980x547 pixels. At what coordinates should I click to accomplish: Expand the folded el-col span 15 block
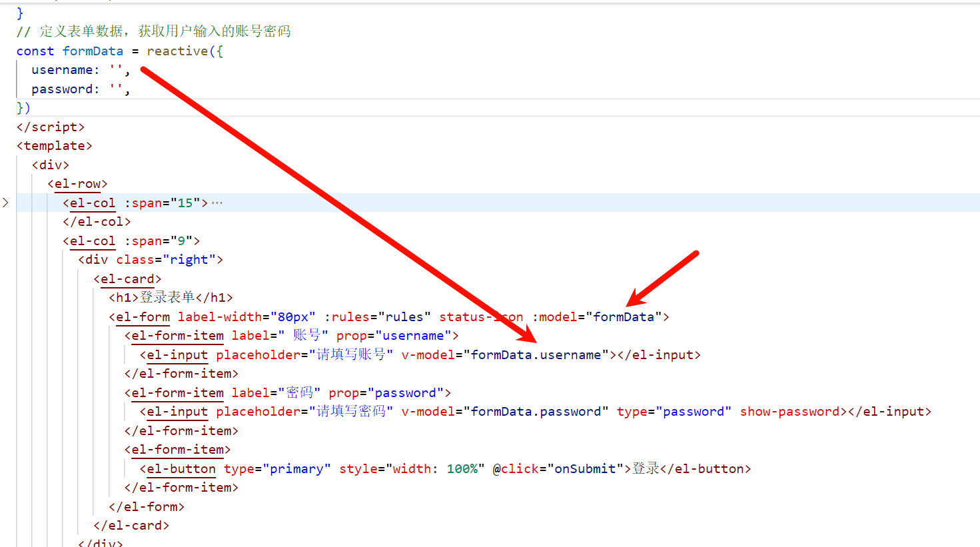click(5, 203)
